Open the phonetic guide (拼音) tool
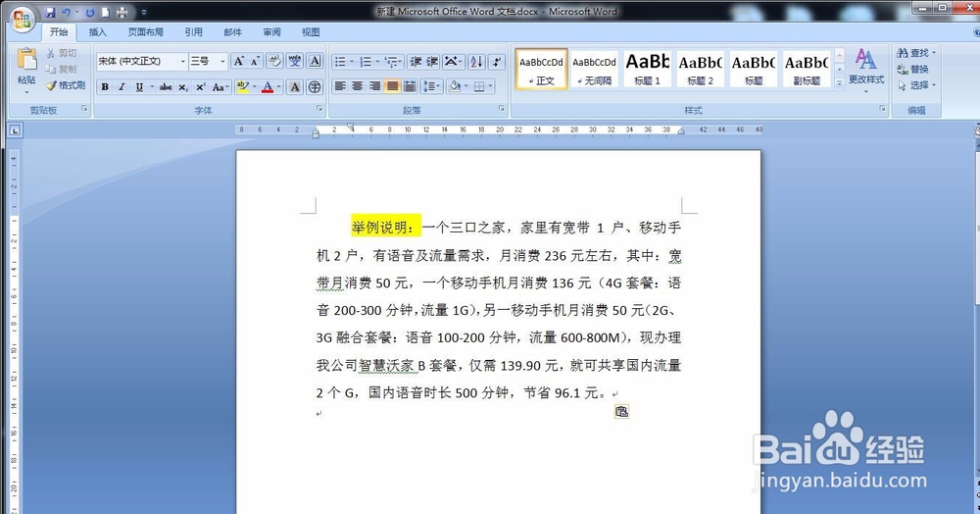 click(294, 61)
